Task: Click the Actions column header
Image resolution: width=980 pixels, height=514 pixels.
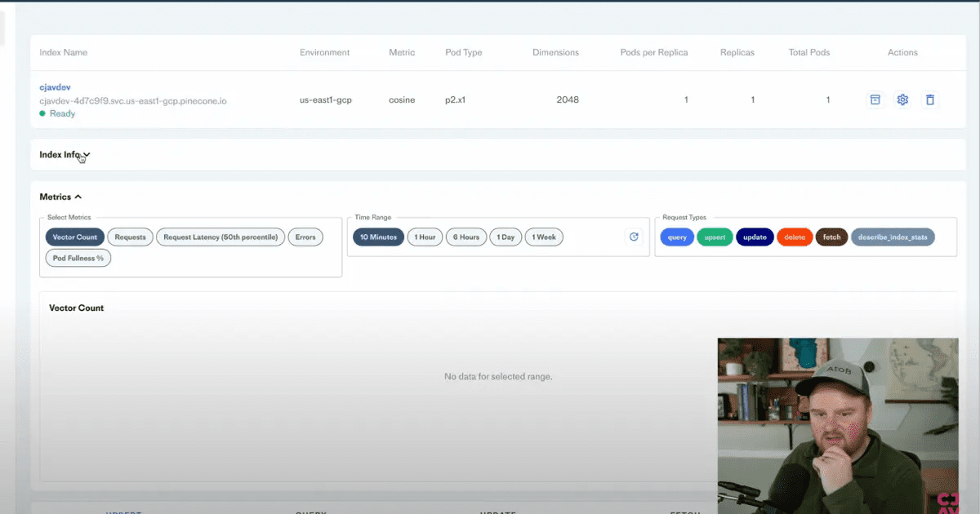Action: click(x=902, y=52)
